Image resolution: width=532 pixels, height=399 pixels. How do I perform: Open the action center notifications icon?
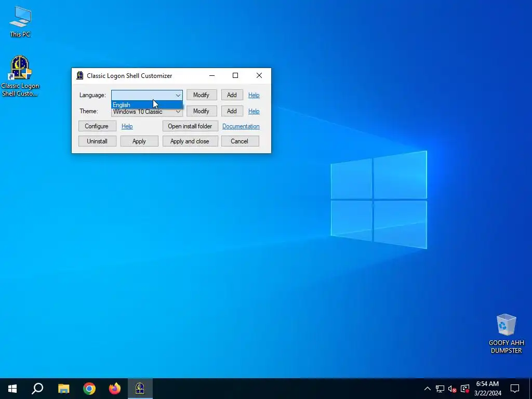point(515,389)
